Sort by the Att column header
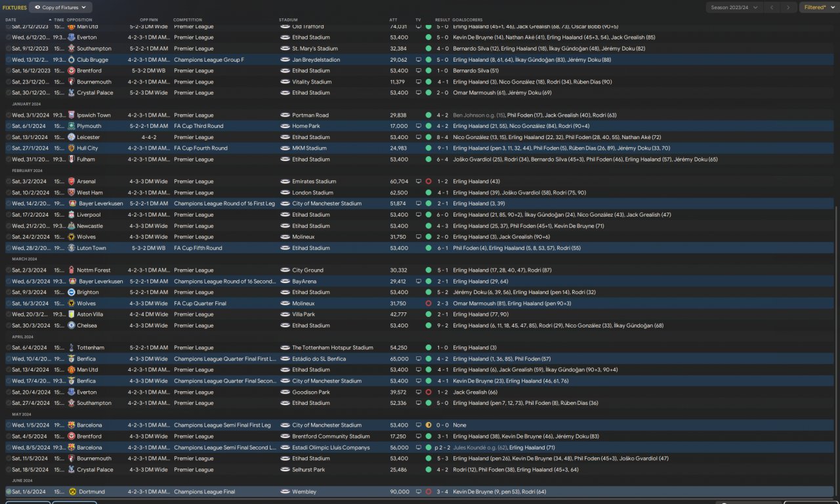This screenshot has height=504, width=840. [393, 20]
